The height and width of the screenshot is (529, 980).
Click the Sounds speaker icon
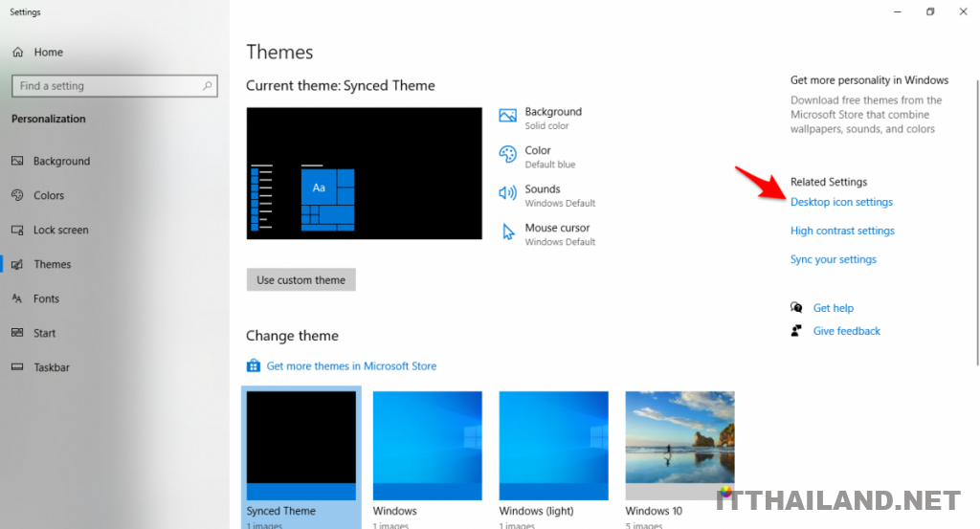click(507, 193)
